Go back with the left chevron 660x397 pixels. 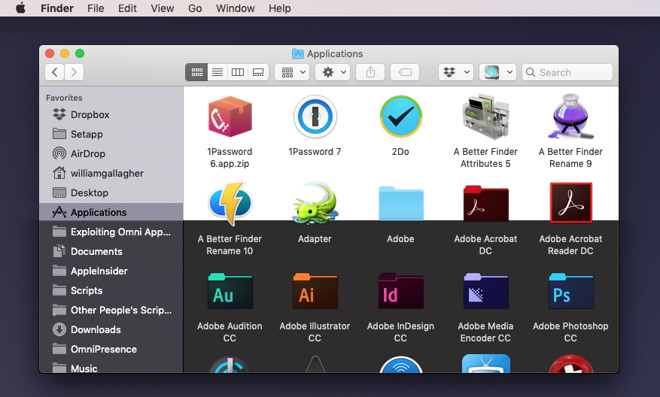tap(55, 72)
